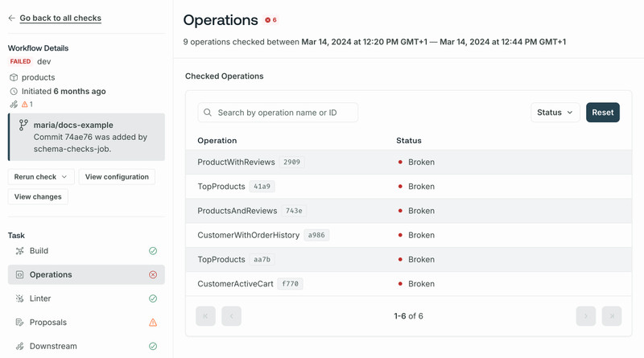Click the magnifier icon in the search box
The image size is (644, 358).
[208, 113]
